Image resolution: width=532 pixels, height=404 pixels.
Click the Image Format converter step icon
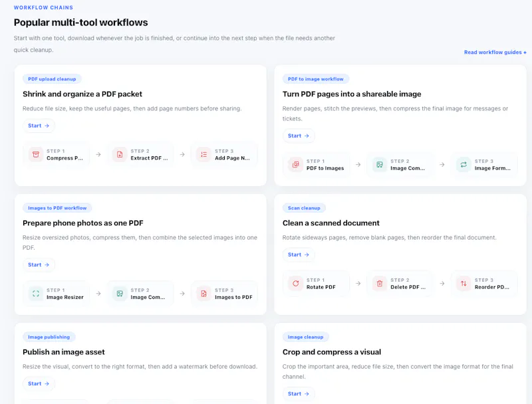coord(464,165)
